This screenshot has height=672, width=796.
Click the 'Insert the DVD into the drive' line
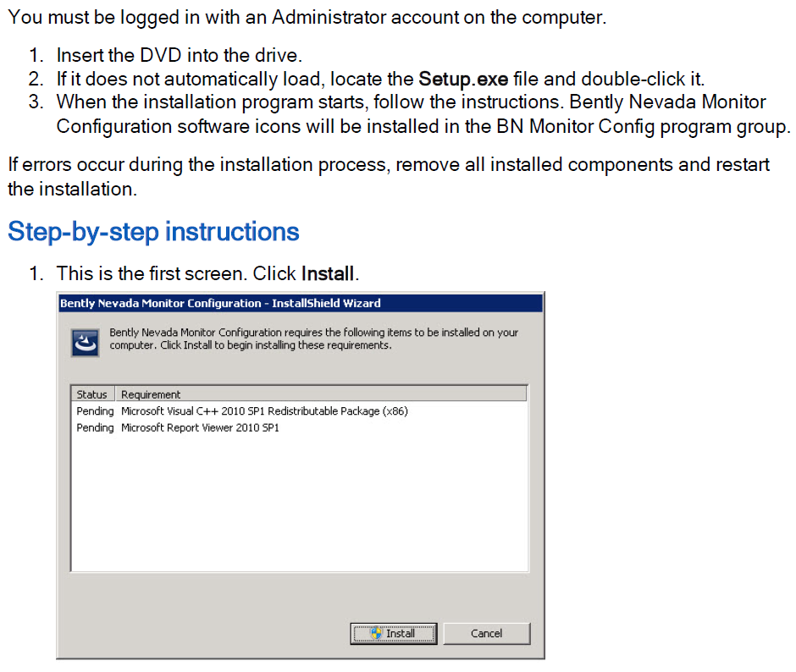(180, 55)
